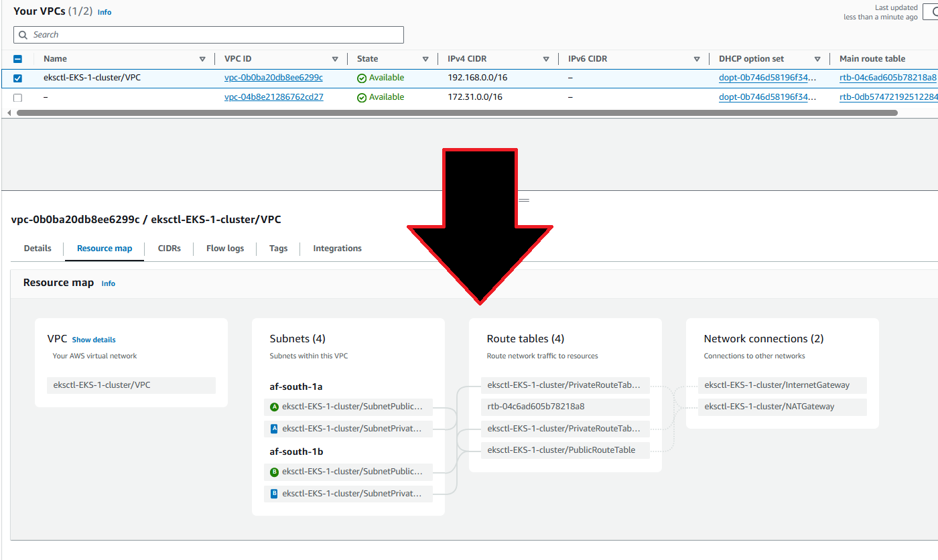Viewport: 938px width, 560px height.
Task: Sort by the VPC ID column arrow
Action: pos(335,59)
